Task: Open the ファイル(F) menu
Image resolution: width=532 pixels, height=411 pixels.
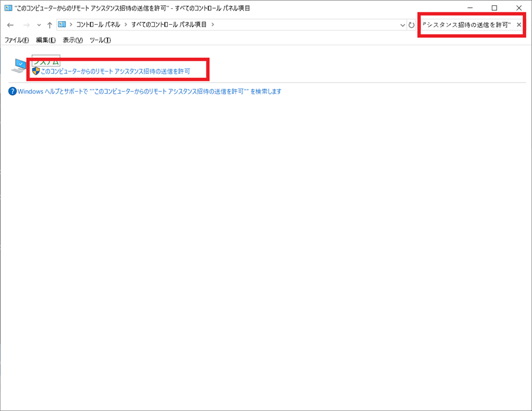Action: coord(17,40)
